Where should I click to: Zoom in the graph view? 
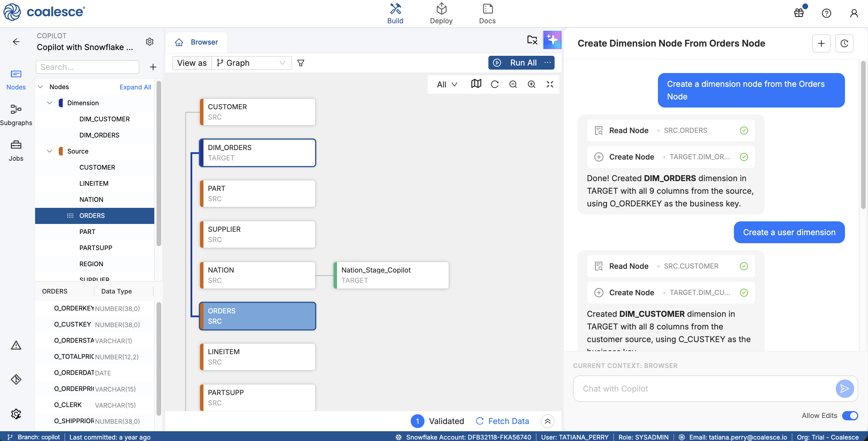click(x=531, y=84)
